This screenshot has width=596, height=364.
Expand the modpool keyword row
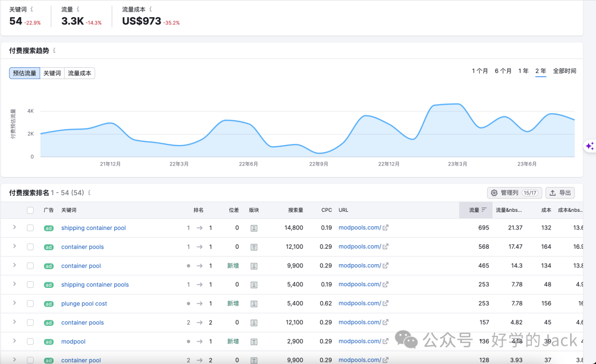point(14,341)
